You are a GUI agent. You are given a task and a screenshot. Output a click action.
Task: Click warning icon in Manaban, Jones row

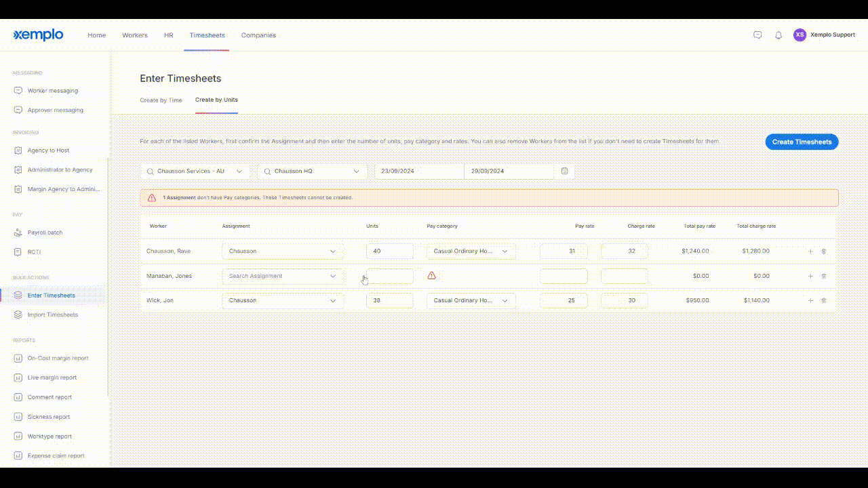pos(431,276)
